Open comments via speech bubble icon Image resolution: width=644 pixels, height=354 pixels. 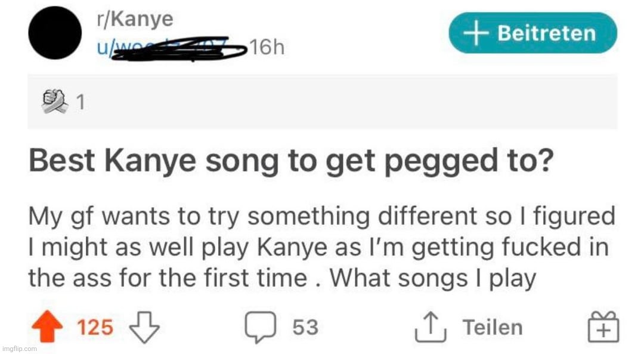coord(261,327)
